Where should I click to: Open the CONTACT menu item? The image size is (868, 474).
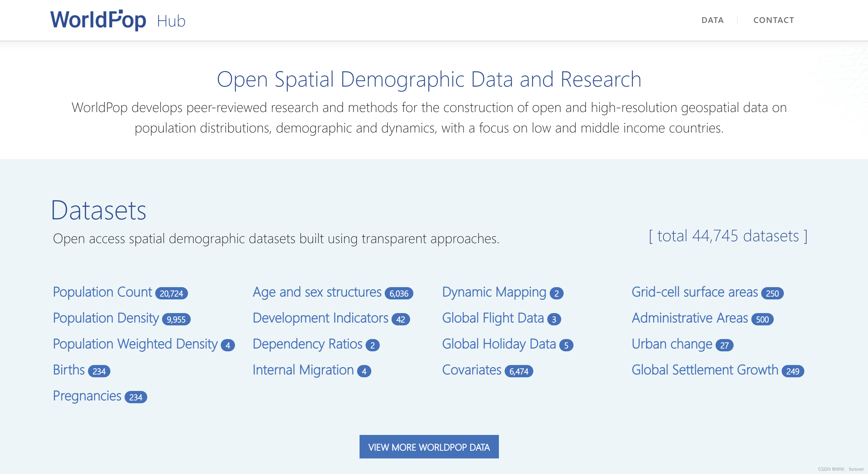click(x=773, y=20)
